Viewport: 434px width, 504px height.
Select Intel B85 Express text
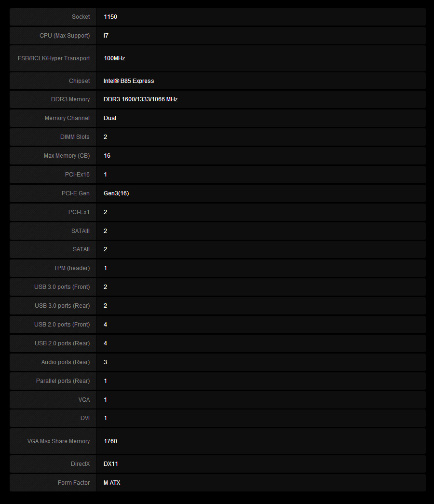point(129,81)
